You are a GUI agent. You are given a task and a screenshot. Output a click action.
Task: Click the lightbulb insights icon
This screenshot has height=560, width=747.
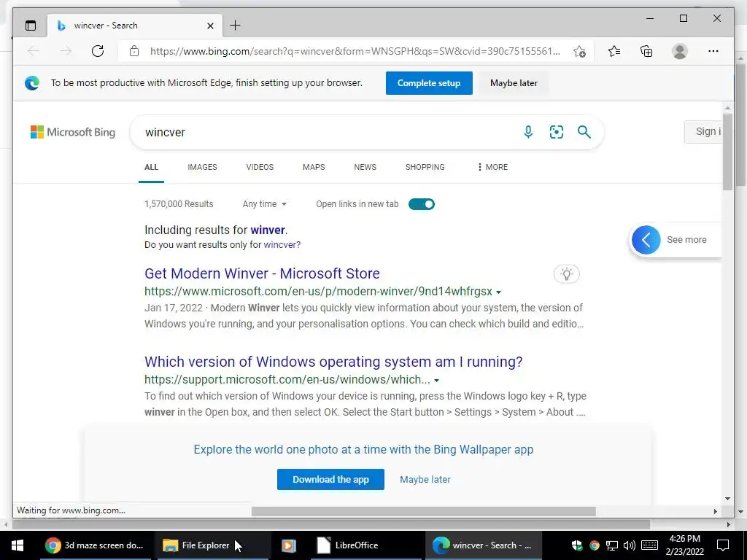click(566, 274)
